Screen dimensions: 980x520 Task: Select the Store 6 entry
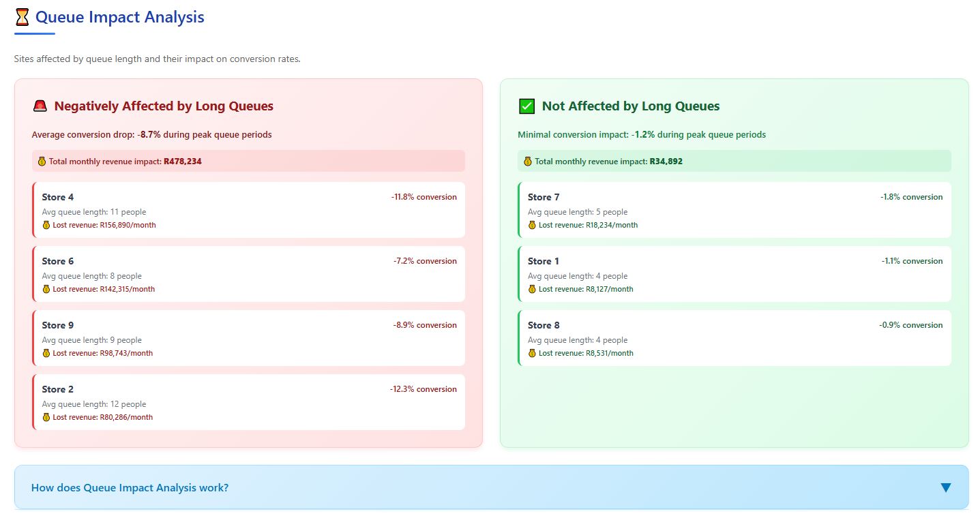click(249, 274)
